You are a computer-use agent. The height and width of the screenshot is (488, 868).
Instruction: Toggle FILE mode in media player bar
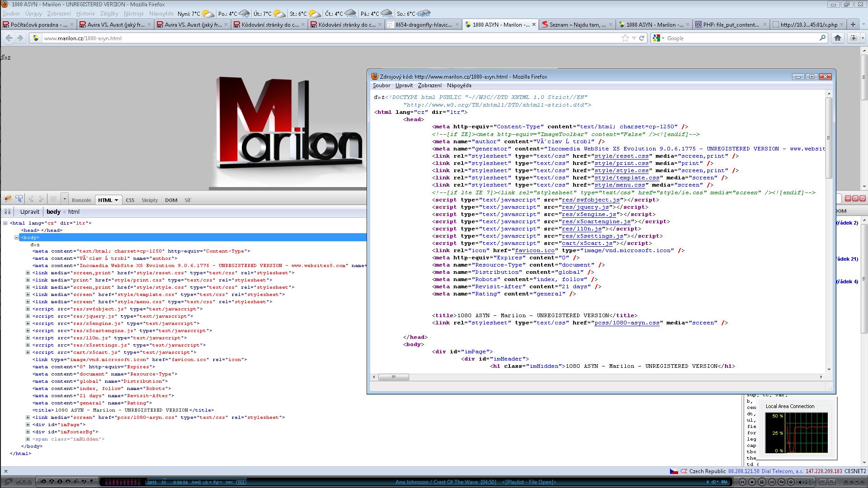point(241,482)
